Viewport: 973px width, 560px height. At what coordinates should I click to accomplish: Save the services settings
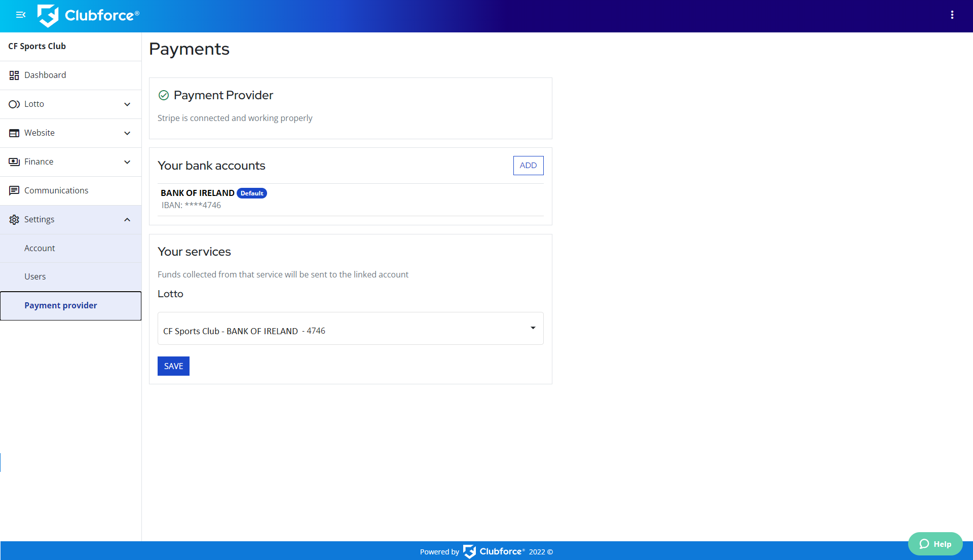[173, 366]
